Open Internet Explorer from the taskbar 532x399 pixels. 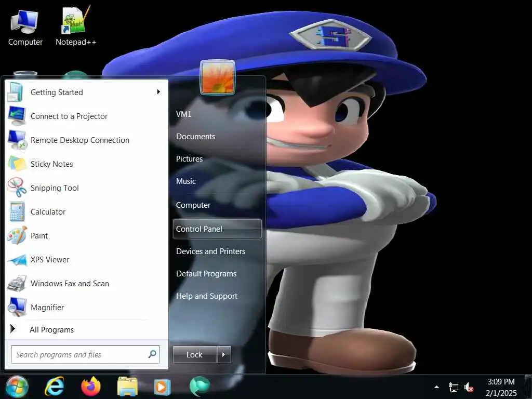(x=55, y=387)
